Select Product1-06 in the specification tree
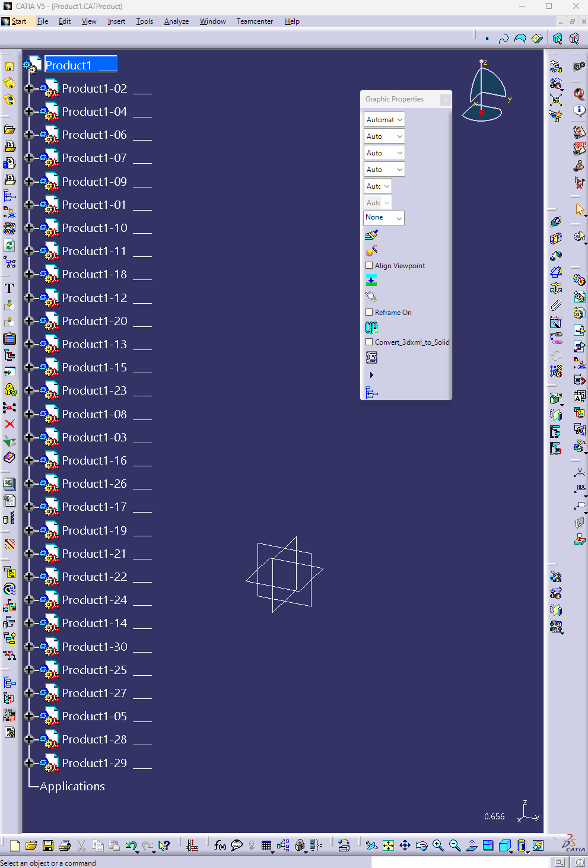This screenshot has width=588, height=868. coord(94,135)
